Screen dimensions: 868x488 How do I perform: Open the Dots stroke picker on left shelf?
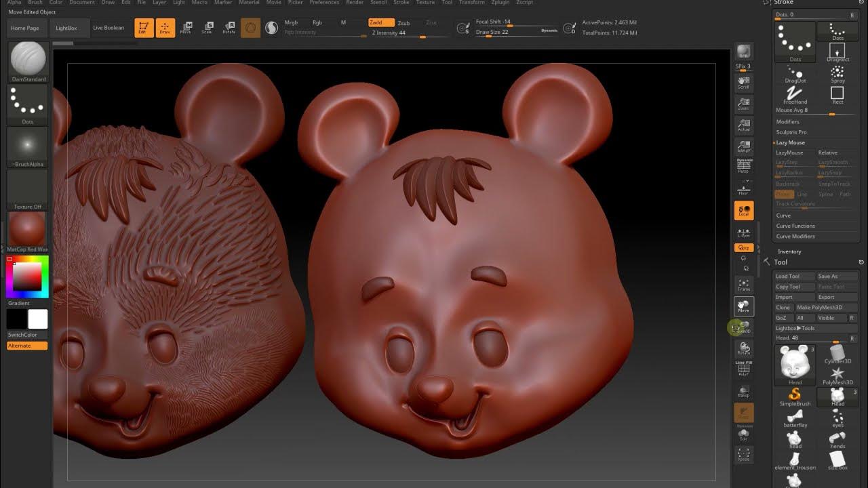pos(27,105)
